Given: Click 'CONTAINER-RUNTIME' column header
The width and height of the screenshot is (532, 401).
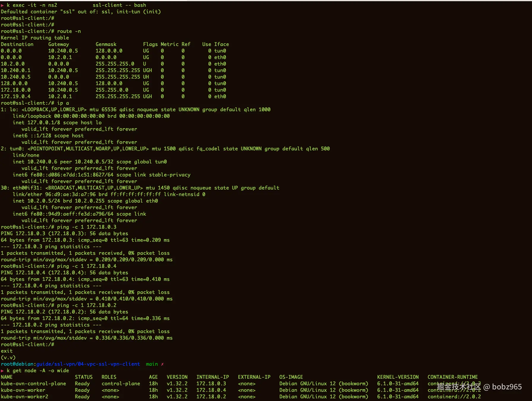Looking at the screenshot, I should click(453, 377).
